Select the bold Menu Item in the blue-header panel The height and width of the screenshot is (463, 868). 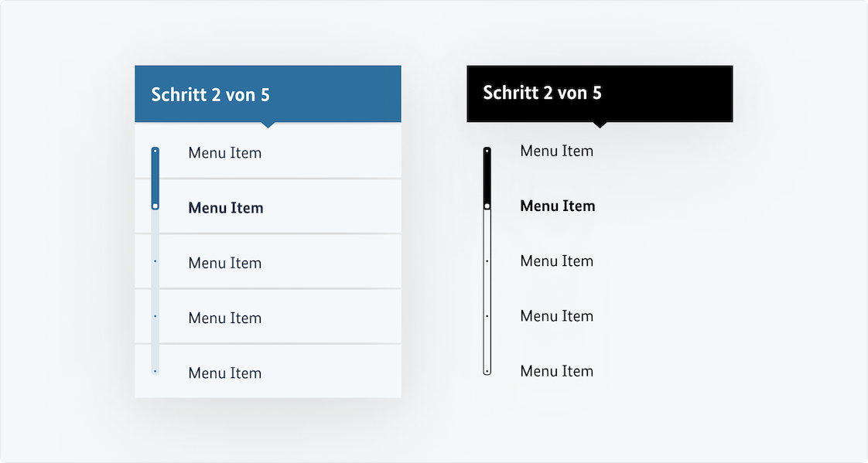coord(225,208)
